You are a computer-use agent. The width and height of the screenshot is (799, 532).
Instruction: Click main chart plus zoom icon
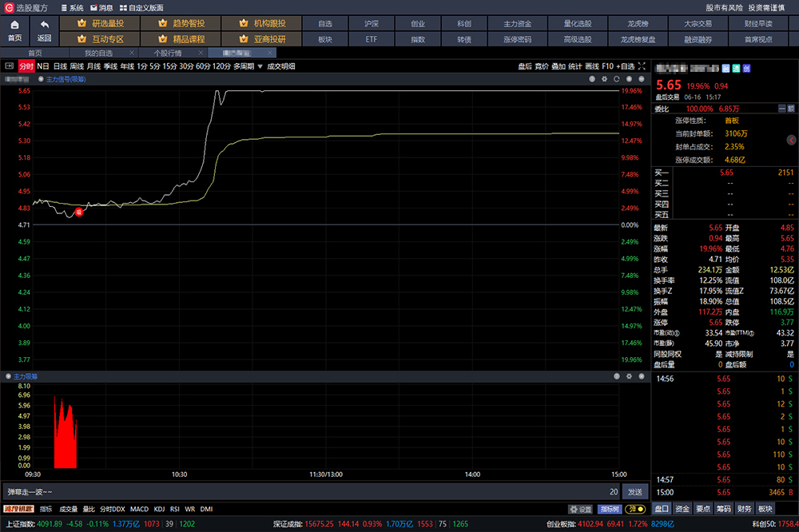pos(629,79)
